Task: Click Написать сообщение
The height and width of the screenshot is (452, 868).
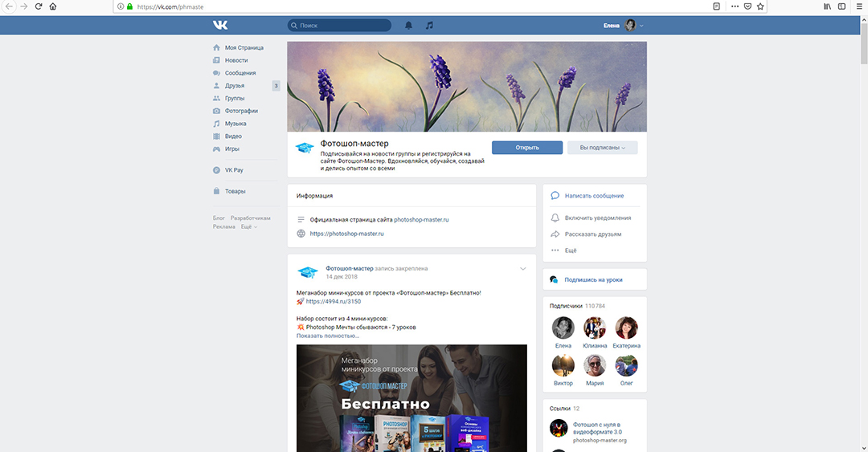Action: [594, 196]
